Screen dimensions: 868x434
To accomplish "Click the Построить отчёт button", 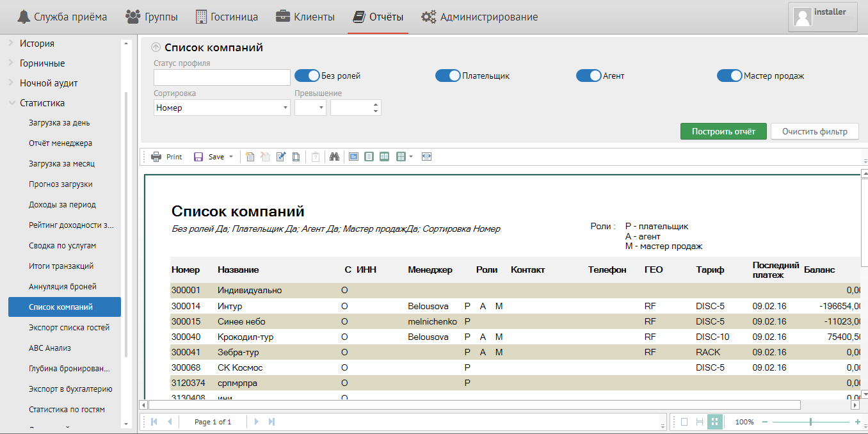I will point(723,131).
